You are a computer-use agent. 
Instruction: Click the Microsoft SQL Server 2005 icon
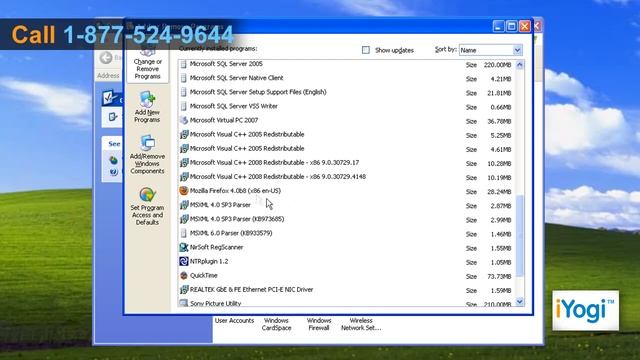(x=184, y=64)
